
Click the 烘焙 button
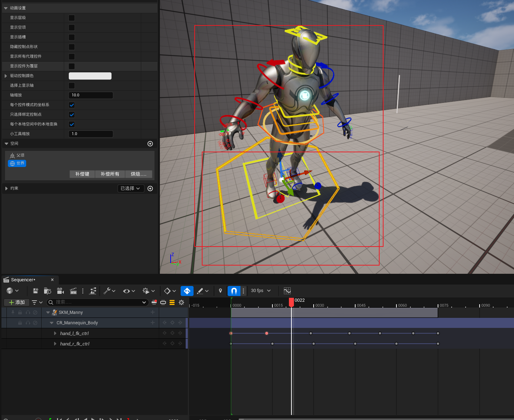coord(139,174)
